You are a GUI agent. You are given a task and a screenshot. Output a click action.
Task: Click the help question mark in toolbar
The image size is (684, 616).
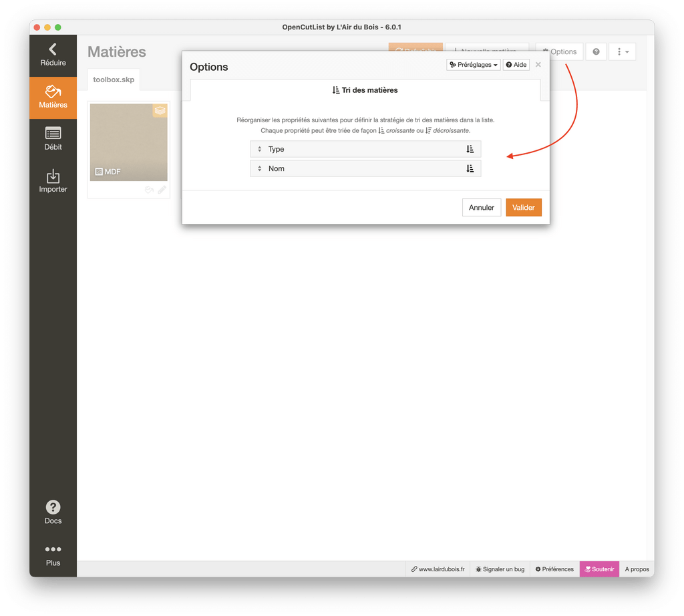coord(596,51)
